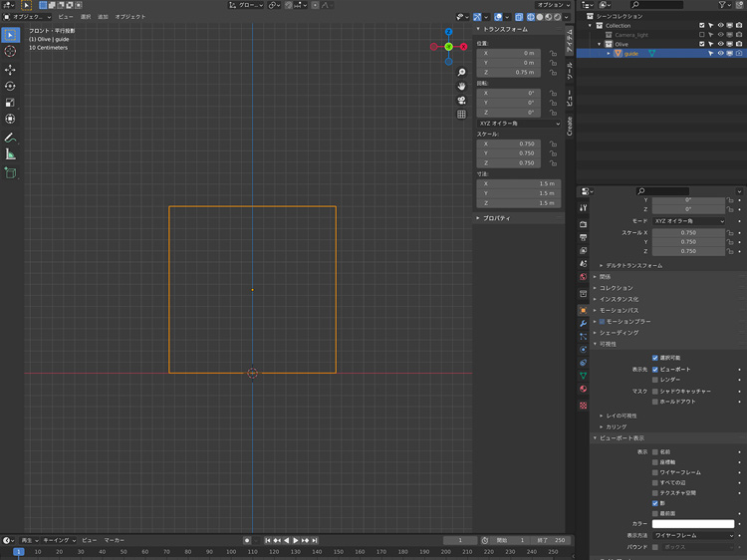747x560 pixels.
Task: Click the オプション button at top
Action: coord(555,5)
